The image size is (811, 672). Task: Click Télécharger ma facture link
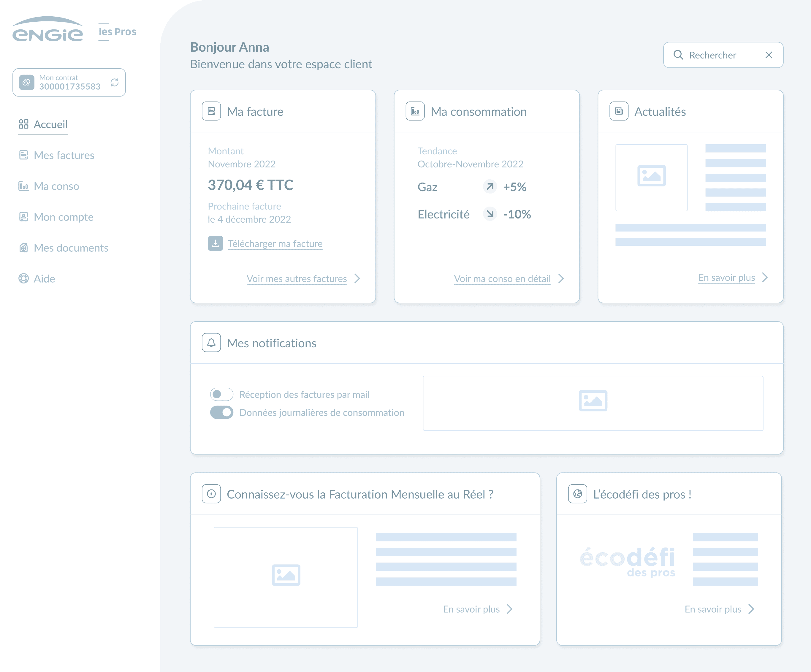(275, 244)
